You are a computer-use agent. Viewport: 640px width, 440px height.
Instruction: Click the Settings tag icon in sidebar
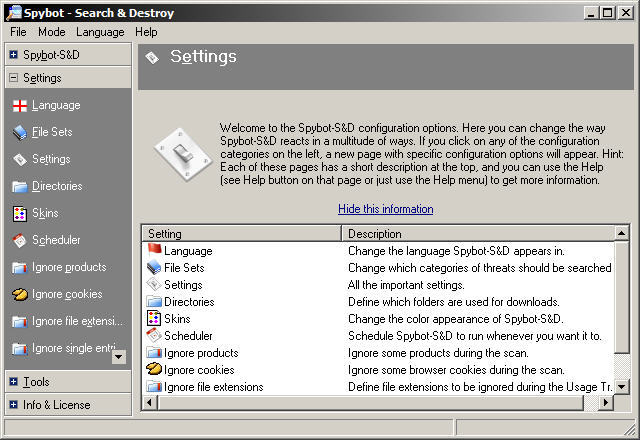point(20,160)
